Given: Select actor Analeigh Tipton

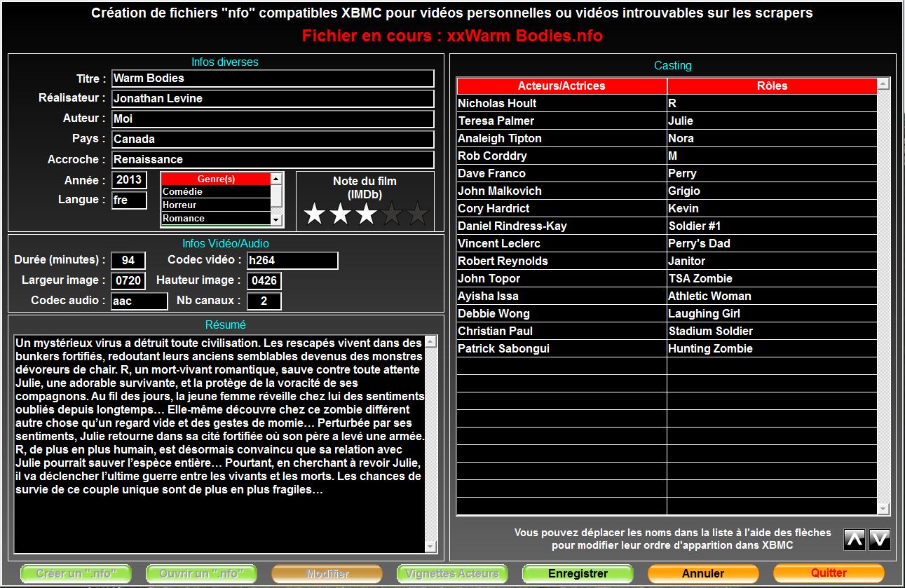Looking at the screenshot, I should (x=562, y=138).
